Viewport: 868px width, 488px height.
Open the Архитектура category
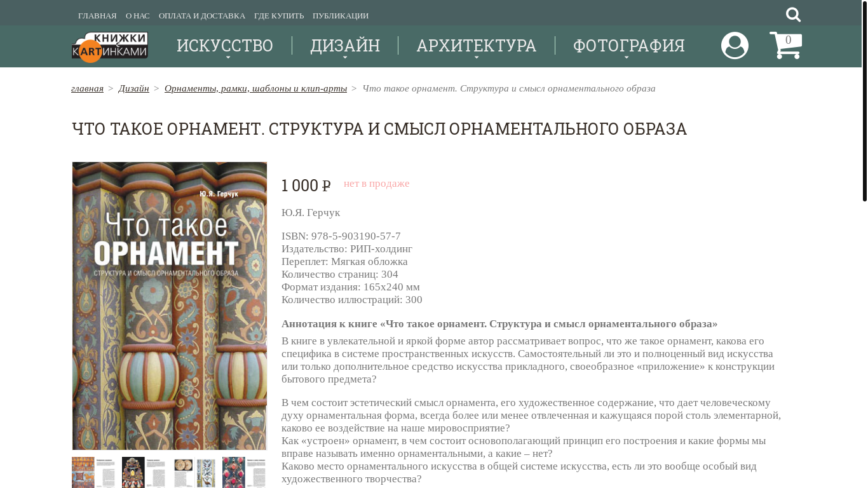(477, 46)
